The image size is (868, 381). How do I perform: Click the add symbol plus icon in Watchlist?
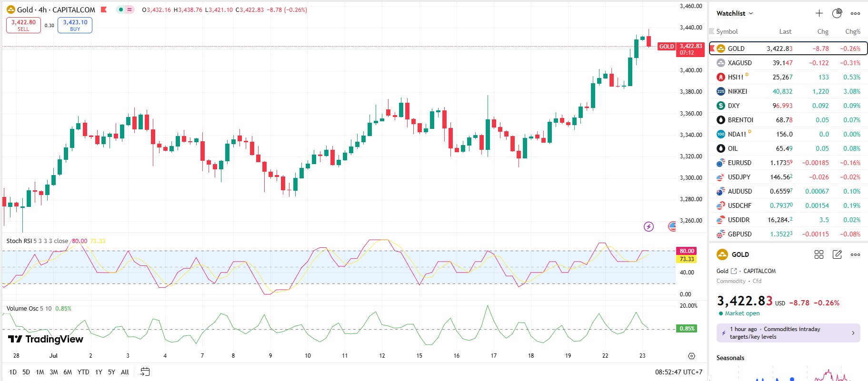(x=819, y=13)
